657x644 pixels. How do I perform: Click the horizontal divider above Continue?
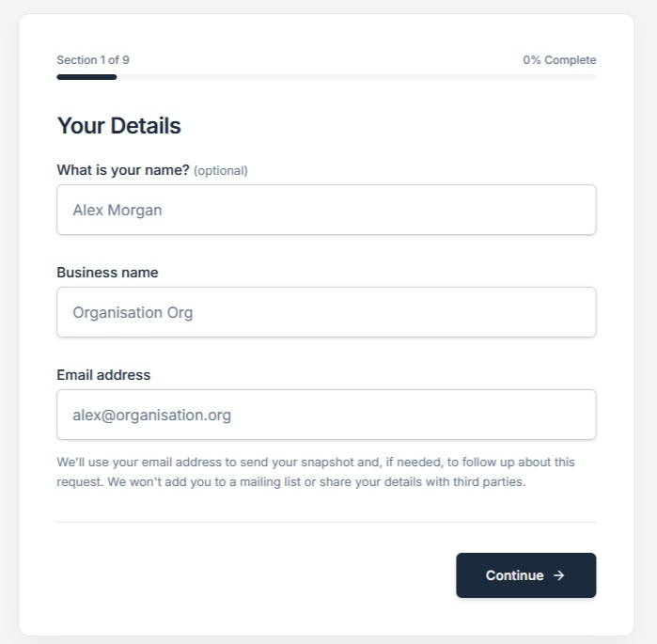click(x=326, y=522)
